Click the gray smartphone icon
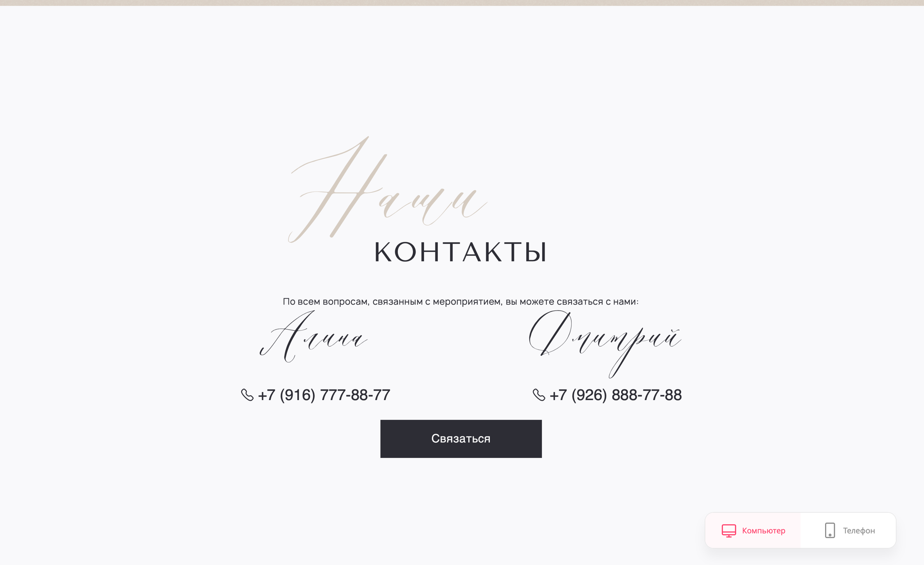The image size is (924, 565). click(x=830, y=530)
